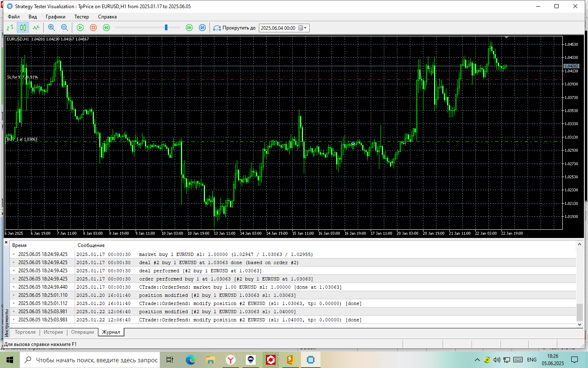This screenshot has height=368, width=588.
Task: Zoom out of the chart
Action: coord(65,28)
